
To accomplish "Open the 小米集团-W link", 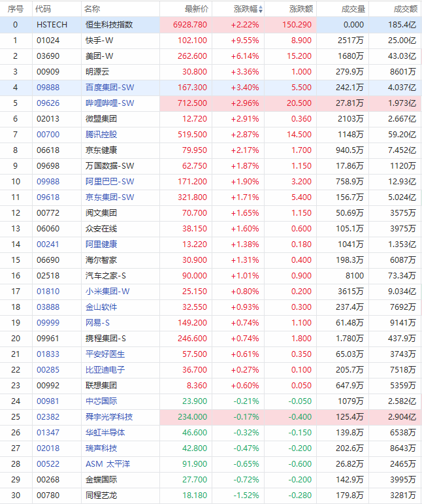I will 108,292.
